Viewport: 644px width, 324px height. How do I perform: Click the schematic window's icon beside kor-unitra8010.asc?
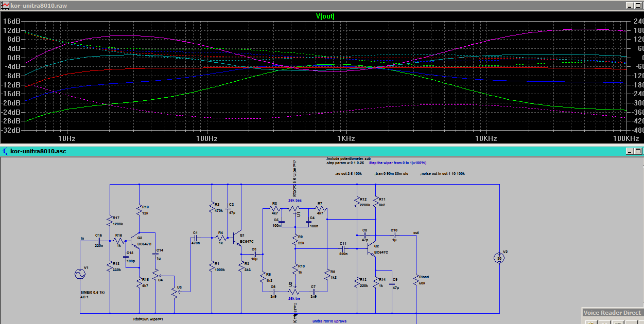[x=5, y=151]
